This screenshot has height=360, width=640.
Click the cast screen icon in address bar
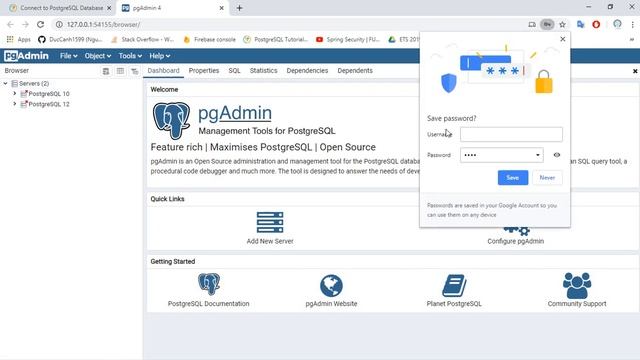pos(531,24)
